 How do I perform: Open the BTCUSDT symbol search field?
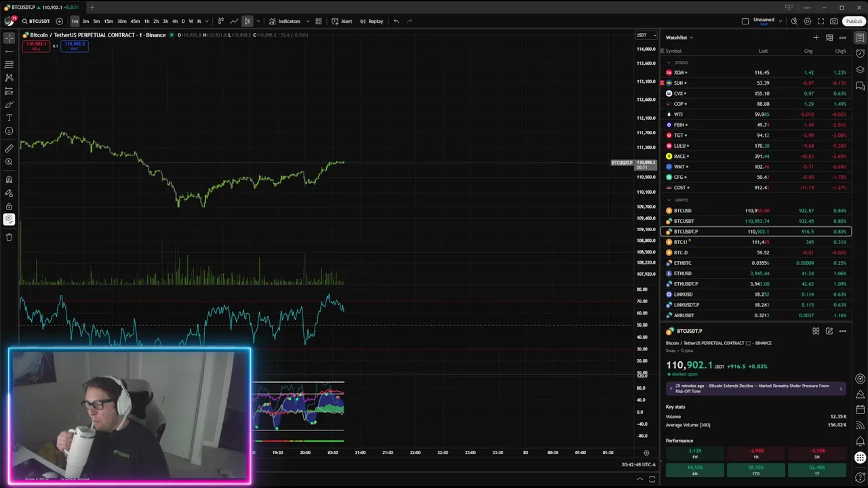[x=36, y=21]
